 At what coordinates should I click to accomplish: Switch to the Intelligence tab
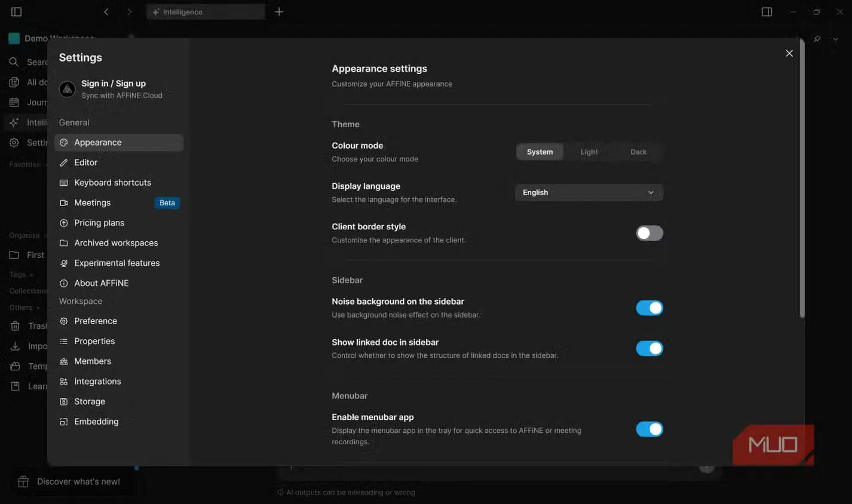[206, 12]
